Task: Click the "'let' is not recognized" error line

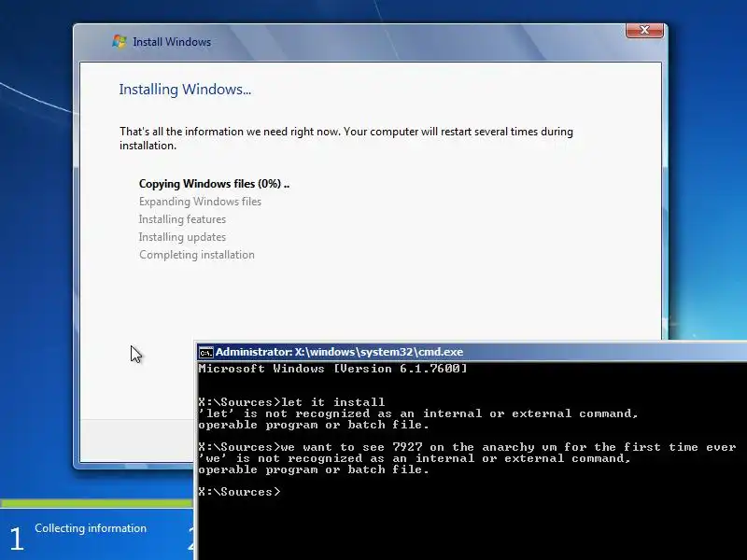Action: (417, 413)
